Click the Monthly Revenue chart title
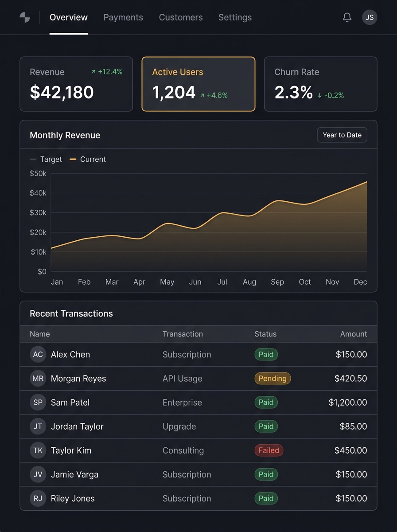 click(x=65, y=135)
